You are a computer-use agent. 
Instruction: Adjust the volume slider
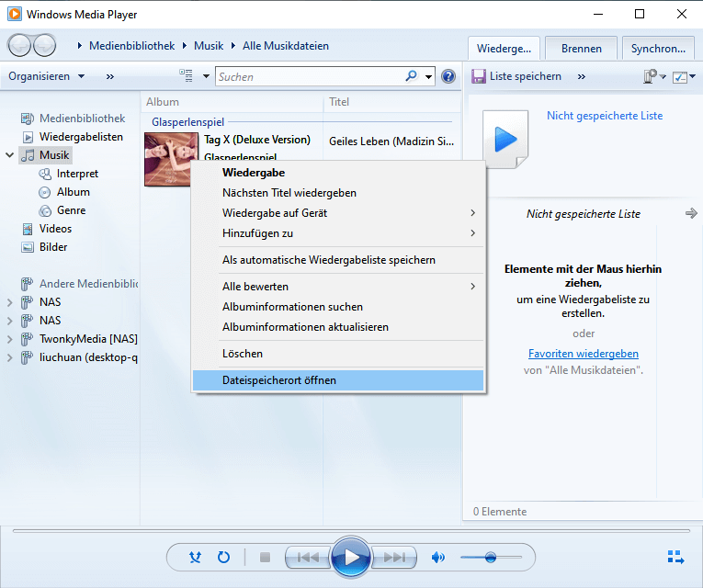tap(491, 557)
